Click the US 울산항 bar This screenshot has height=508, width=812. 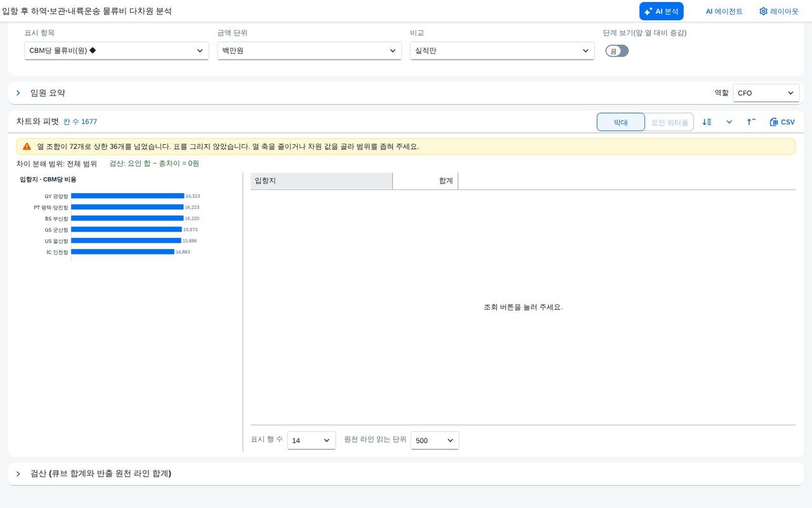(126, 241)
